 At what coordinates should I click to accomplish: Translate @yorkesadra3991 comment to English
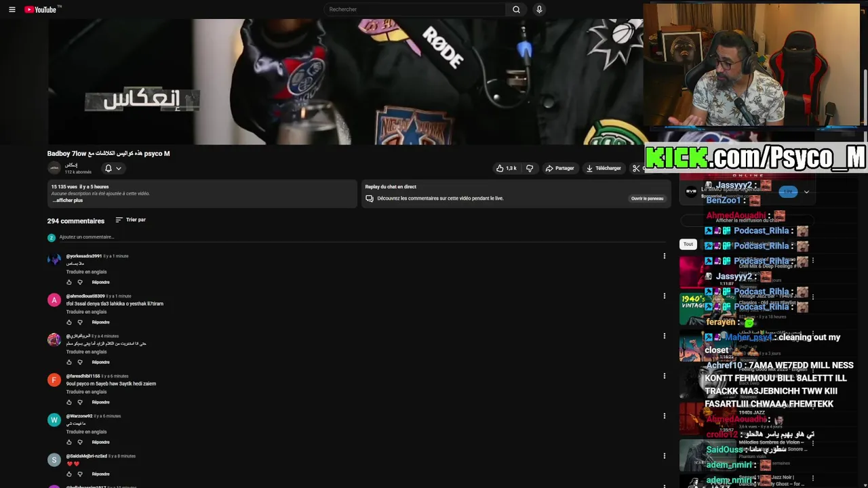click(87, 272)
